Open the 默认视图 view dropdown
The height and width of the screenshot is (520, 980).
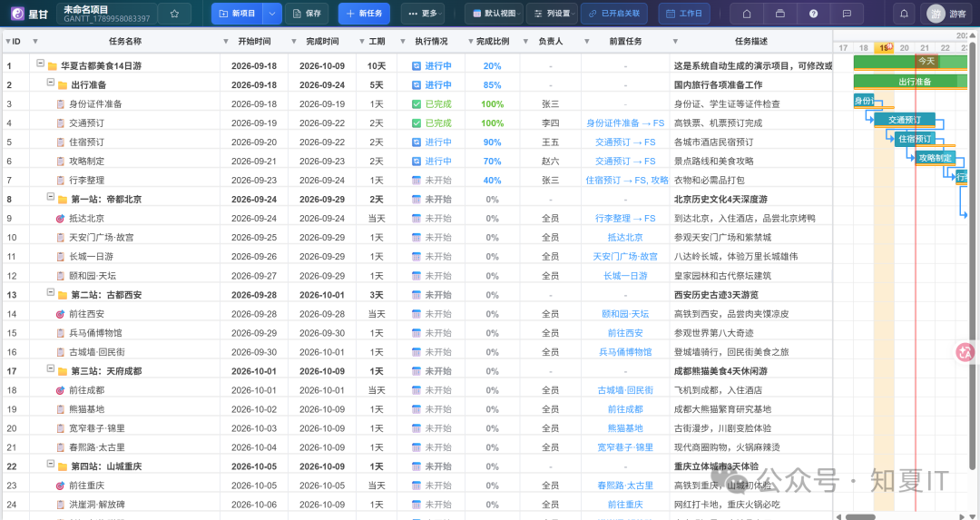point(494,13)
